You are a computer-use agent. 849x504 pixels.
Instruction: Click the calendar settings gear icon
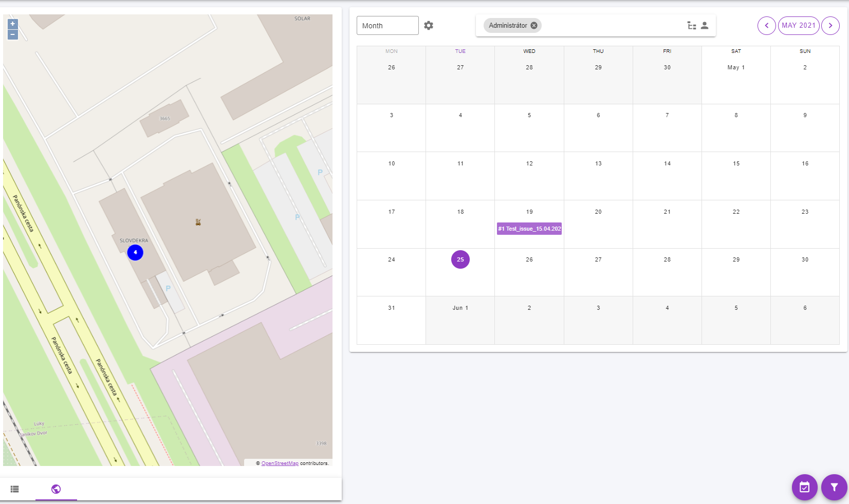click(429, 26)
